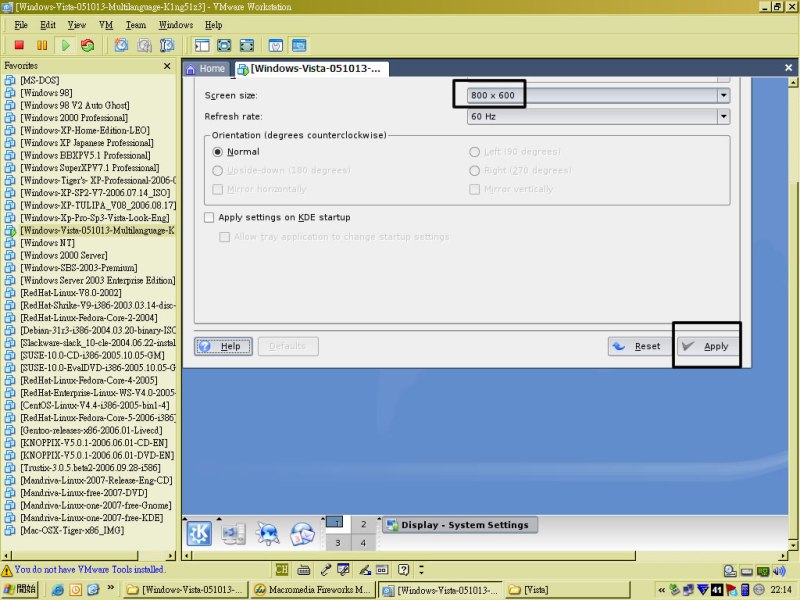Launch the Konqueror browser icon in KDE panel
The height and width of the screenshot is (600, 800).
(268, 534)
